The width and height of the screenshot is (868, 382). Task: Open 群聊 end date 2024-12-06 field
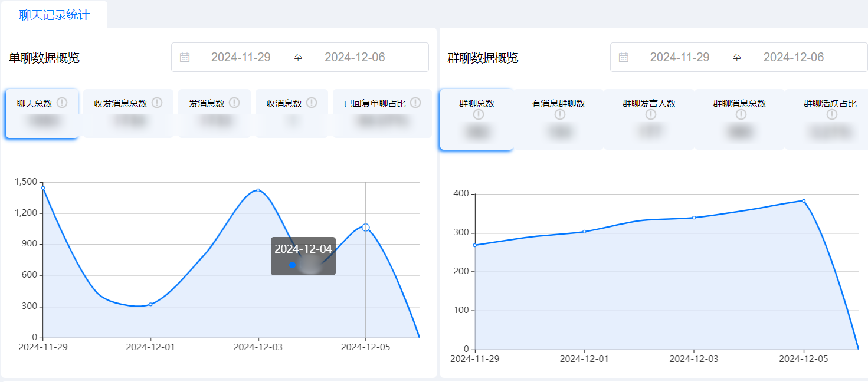pyautogui.click(x=794, y=57)
